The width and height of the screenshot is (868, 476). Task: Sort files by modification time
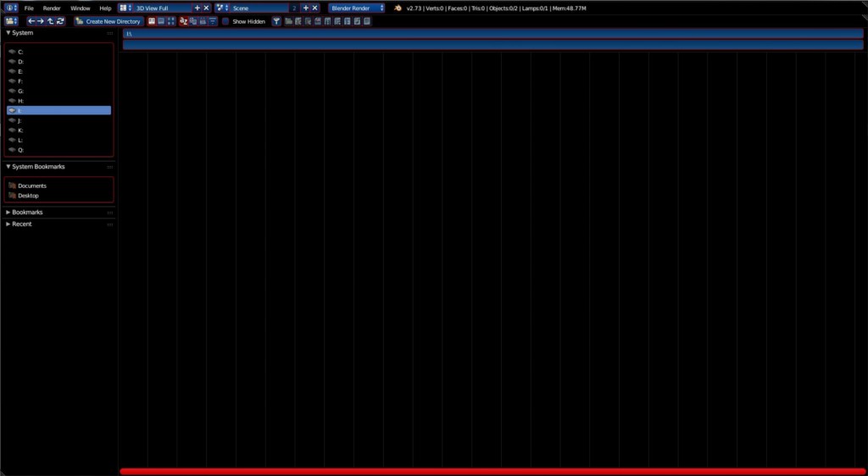point(203,21)
